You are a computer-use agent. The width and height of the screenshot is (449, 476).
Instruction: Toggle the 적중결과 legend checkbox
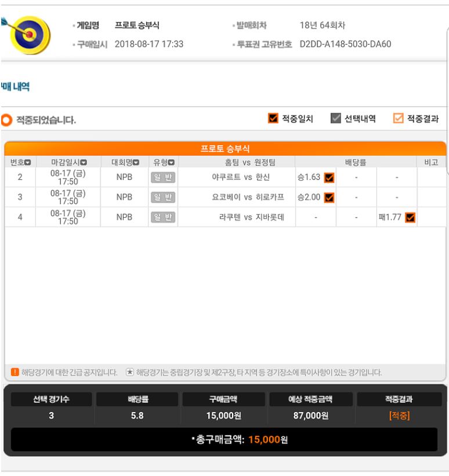[x=398, y=118]
